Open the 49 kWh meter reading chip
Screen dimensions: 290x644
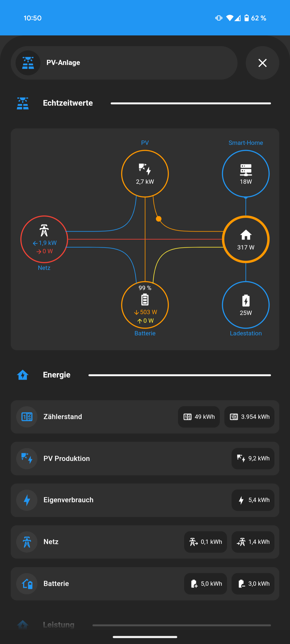[199, 417]
